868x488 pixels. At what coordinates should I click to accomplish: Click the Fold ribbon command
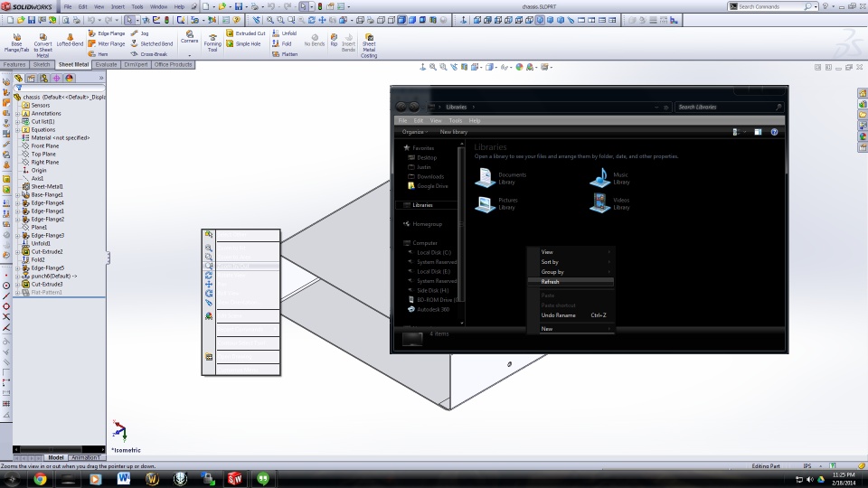(282, 43)
